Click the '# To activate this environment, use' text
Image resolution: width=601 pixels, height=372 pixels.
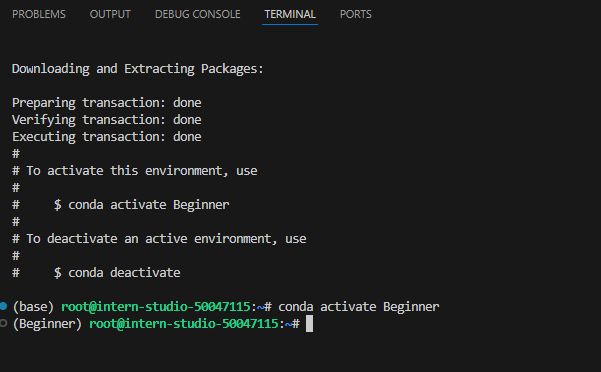tap(135, 171)
